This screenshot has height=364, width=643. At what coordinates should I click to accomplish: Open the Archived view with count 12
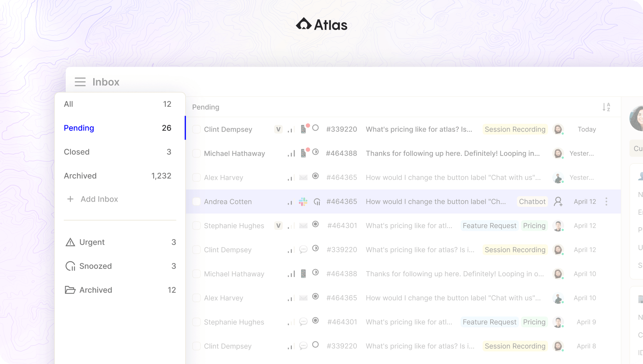pyautogui.click(x=120, y=290)
